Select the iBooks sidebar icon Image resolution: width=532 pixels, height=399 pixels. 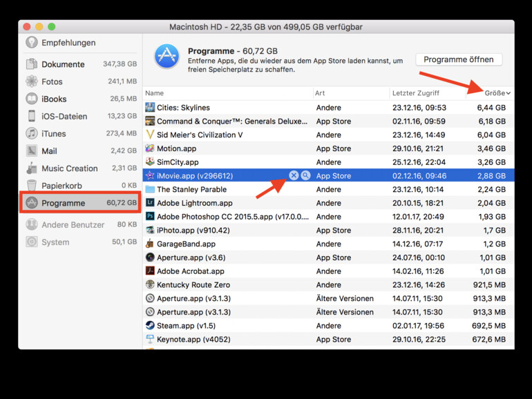pyautogui.click(x=32, y=99)
